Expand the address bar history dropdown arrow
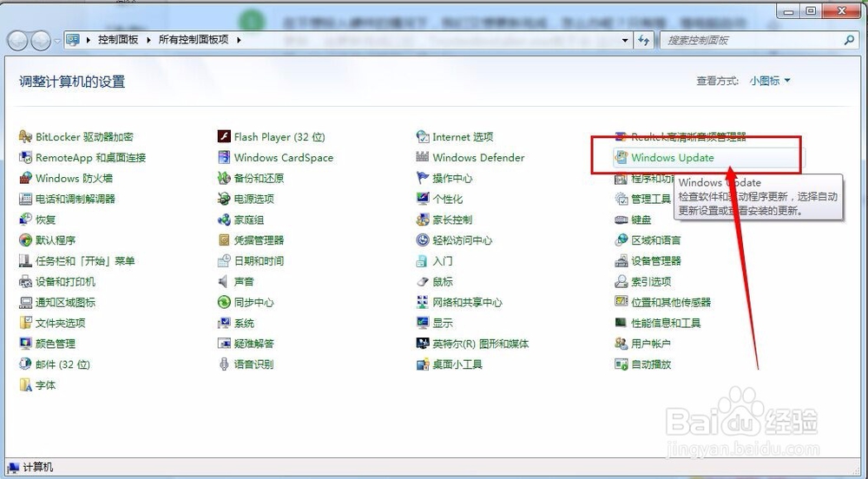This screenshot has height=479, width=868. (625, 41)
